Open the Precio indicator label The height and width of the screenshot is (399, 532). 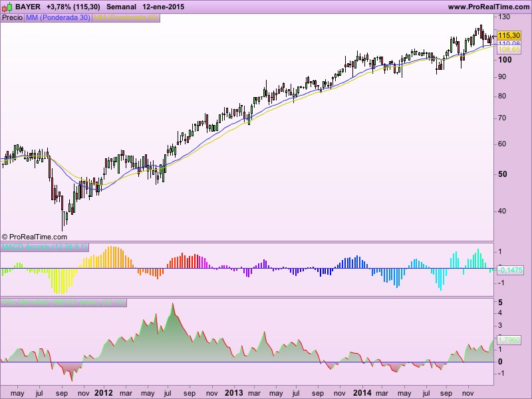tap(12, 18)
